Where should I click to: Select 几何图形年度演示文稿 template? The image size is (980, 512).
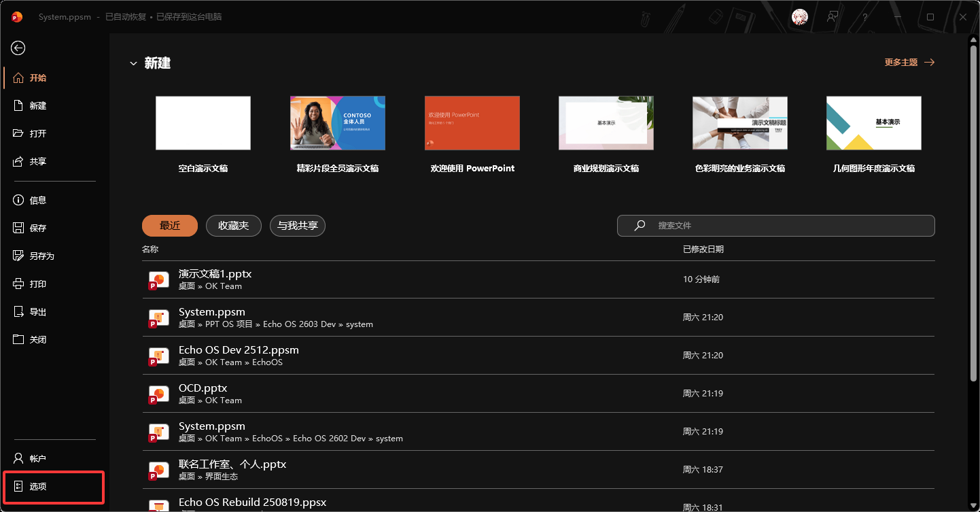874,123
